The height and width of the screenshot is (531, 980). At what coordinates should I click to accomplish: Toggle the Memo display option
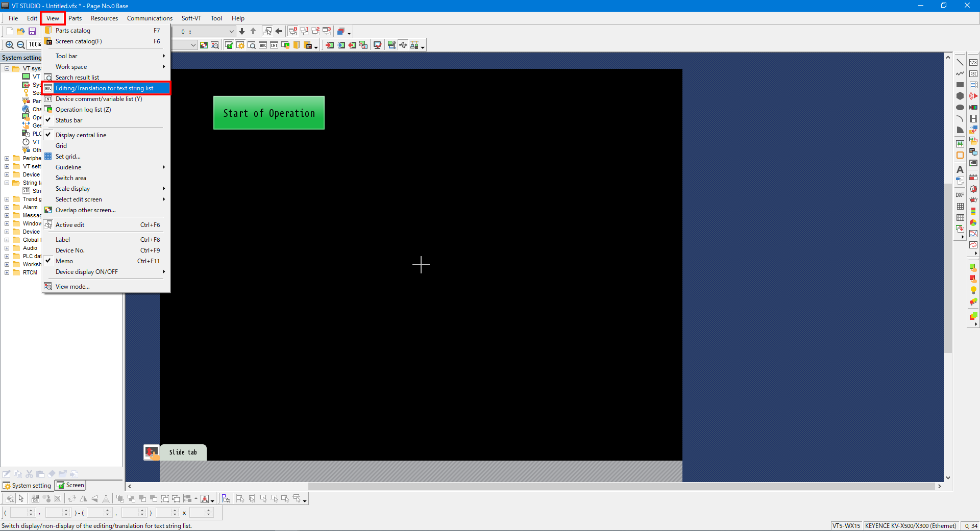[64, 261]
